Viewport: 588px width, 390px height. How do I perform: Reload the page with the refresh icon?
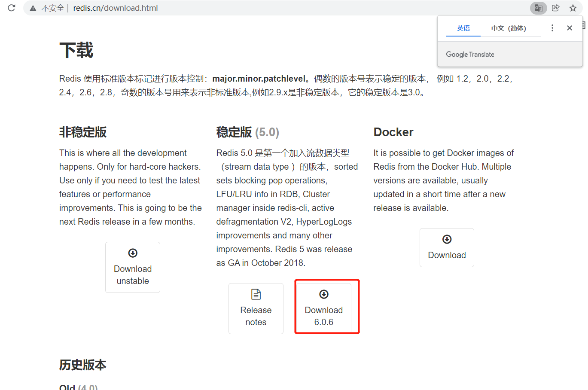(x=12, y=8)
